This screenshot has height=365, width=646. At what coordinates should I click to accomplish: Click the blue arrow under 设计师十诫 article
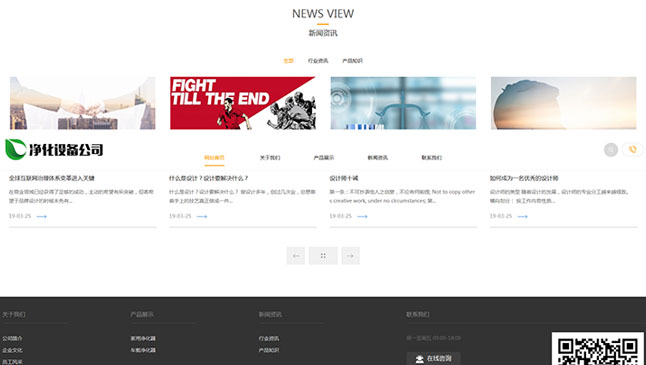[362, 216]
